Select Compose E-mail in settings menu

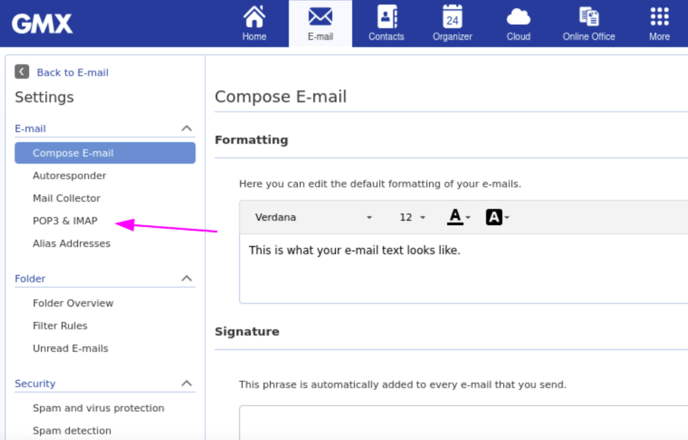click(x=105, y=153)
